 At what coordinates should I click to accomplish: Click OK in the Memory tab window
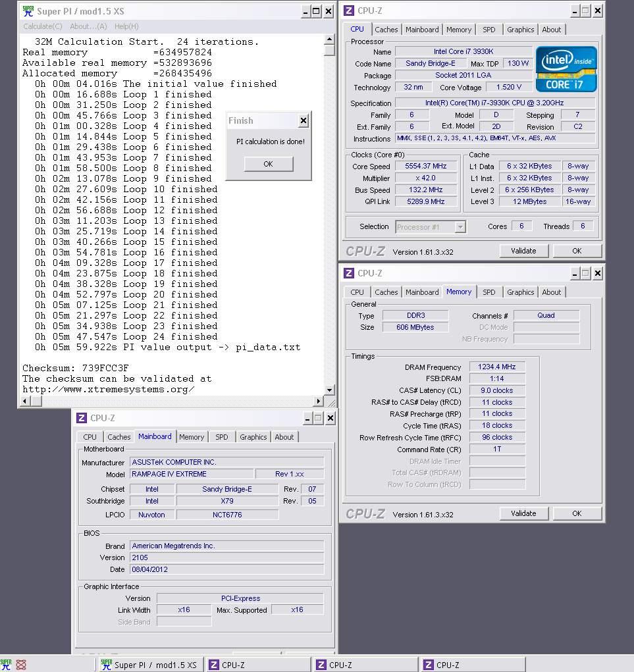coord(577,513)
